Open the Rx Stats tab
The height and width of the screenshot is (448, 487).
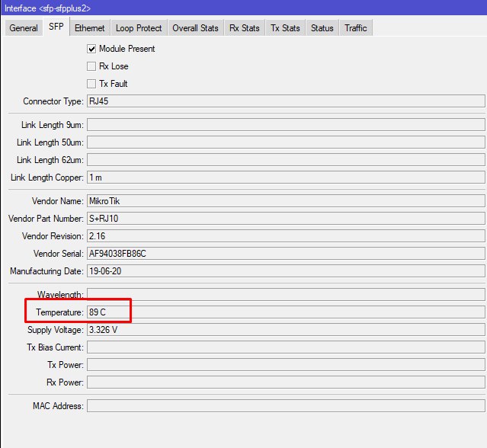pyautogui.click(x=245, y=28)
